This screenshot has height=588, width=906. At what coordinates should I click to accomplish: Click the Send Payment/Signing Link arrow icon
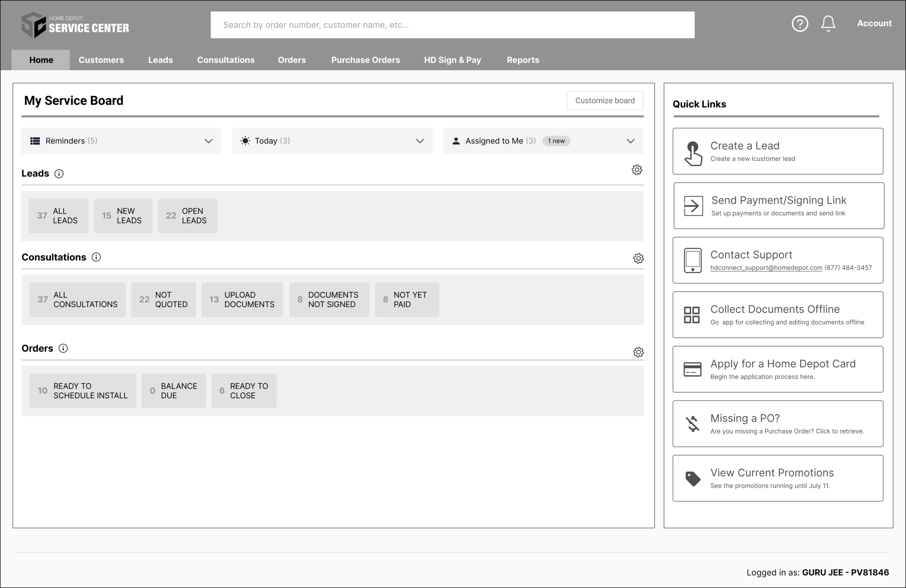(693, 206)
